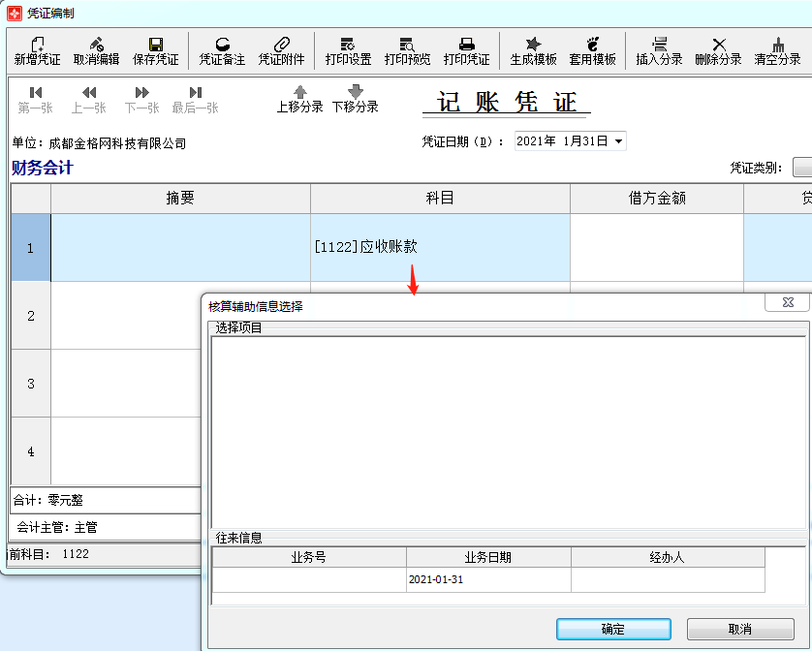Click 确定 button in dialog
The width and height of the screenshot is (812, 651).
613,629
